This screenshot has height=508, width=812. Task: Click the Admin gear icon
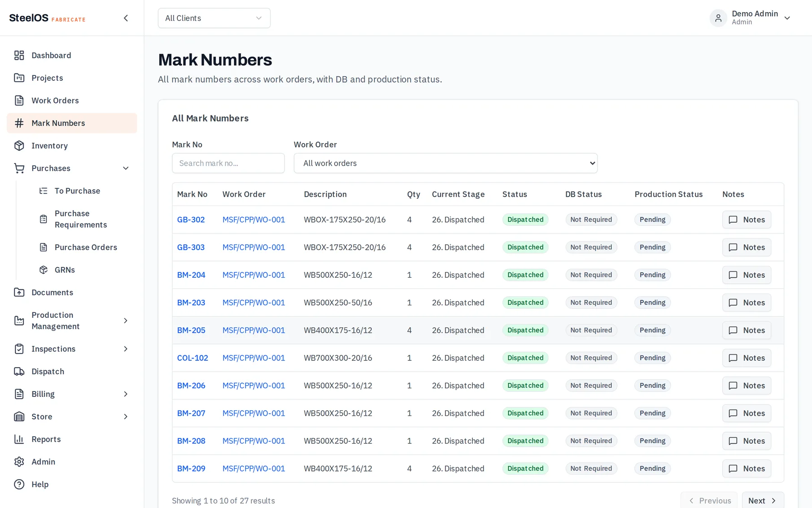click(19, 462)
